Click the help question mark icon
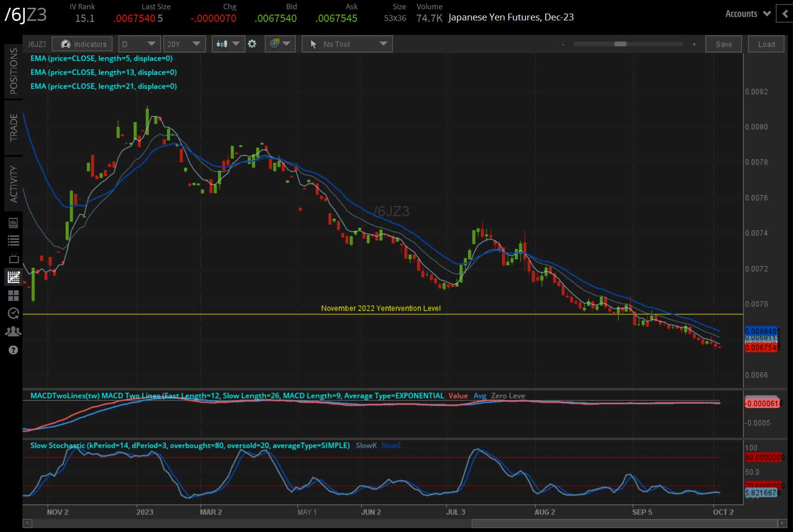The height and width of the screenshot is (532, 793). (13, 350)
